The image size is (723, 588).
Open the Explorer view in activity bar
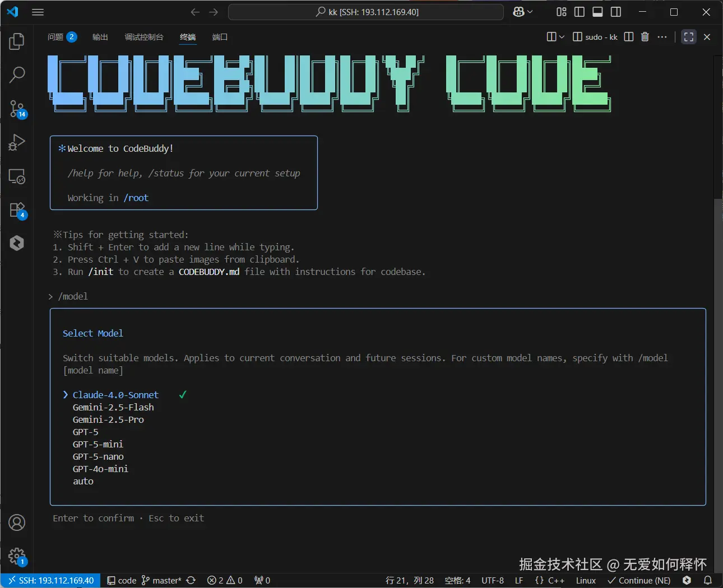(17, 41)
